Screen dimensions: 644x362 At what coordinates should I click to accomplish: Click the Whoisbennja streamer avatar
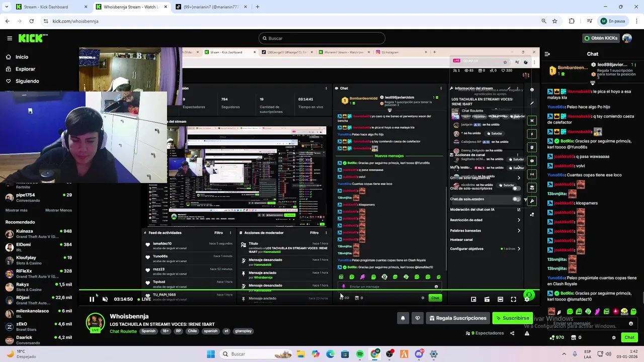click(x=95, y=323)
